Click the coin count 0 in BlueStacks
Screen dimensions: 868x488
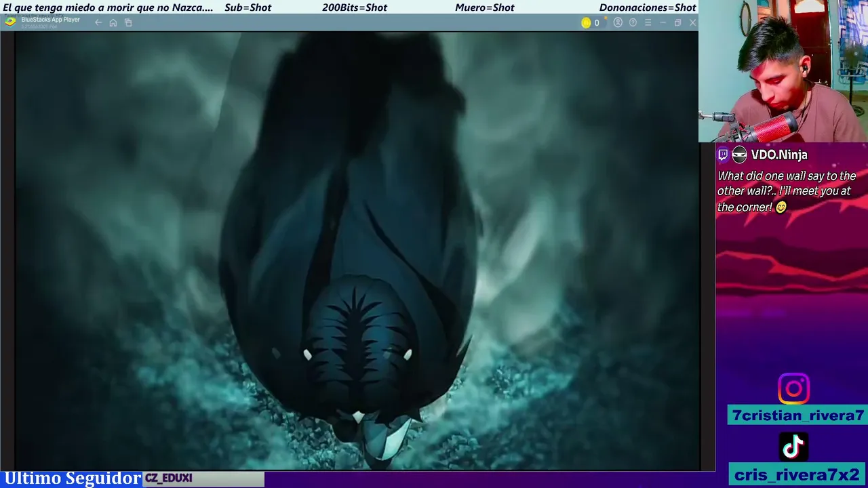(x=597, y=23)
